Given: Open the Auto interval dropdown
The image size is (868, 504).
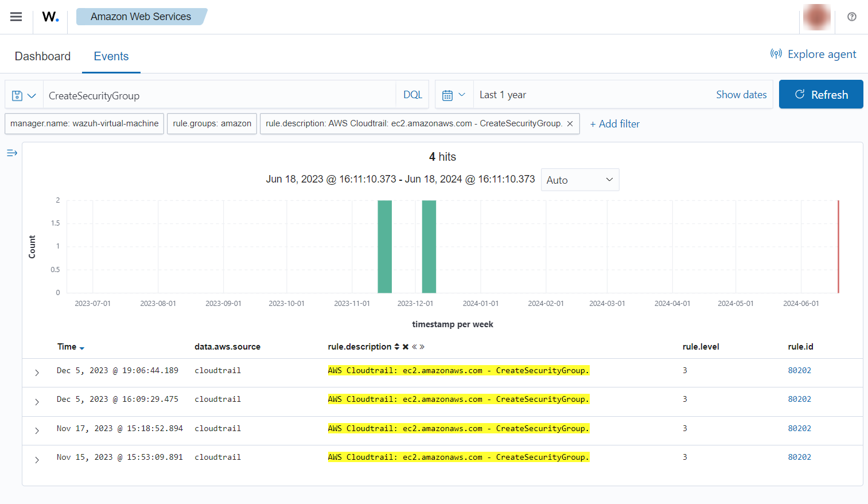Looking at the screenshot, I should tap(579, 180).
